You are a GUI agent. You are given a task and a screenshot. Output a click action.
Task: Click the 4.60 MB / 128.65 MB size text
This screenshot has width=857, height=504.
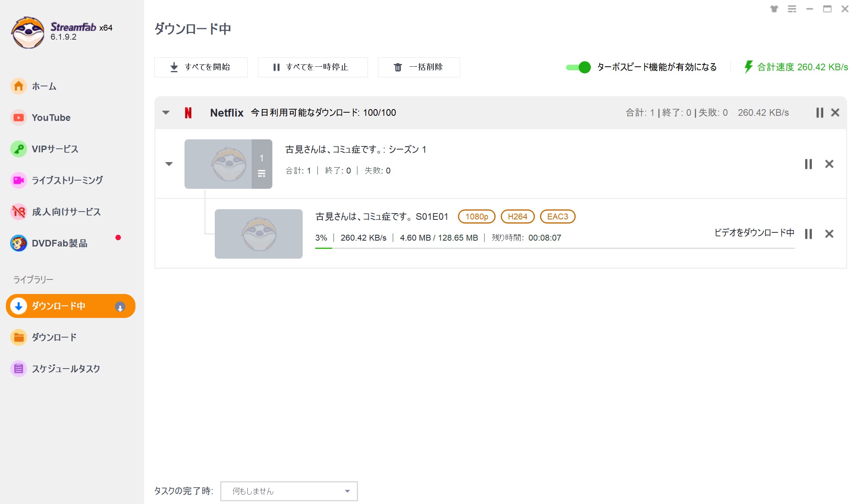point(439,238)
